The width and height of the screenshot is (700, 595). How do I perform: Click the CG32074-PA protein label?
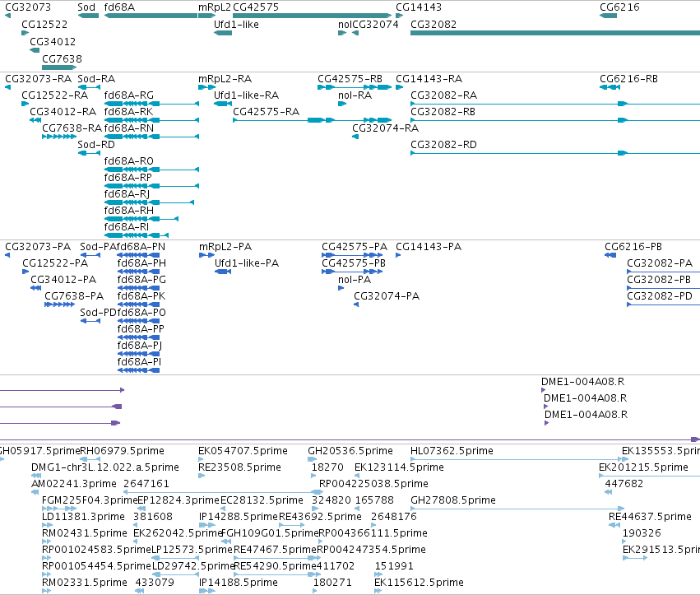[x=387, y=296]
